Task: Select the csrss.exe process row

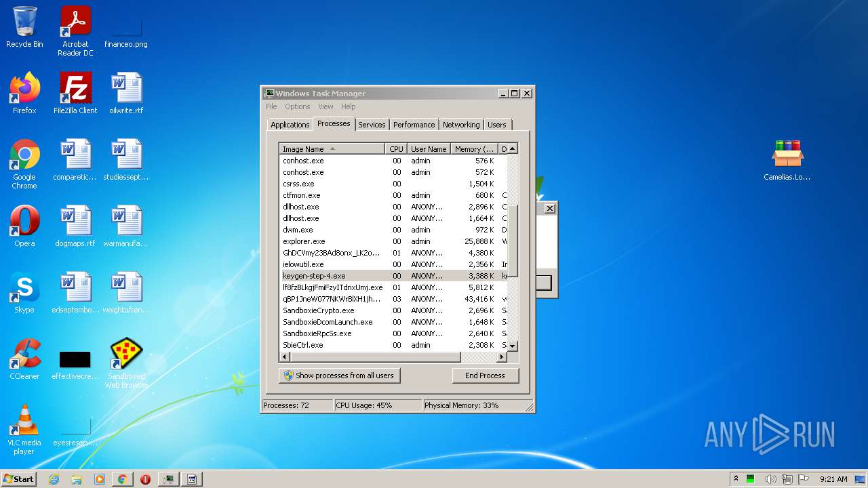Action: (x=393, y=184)
